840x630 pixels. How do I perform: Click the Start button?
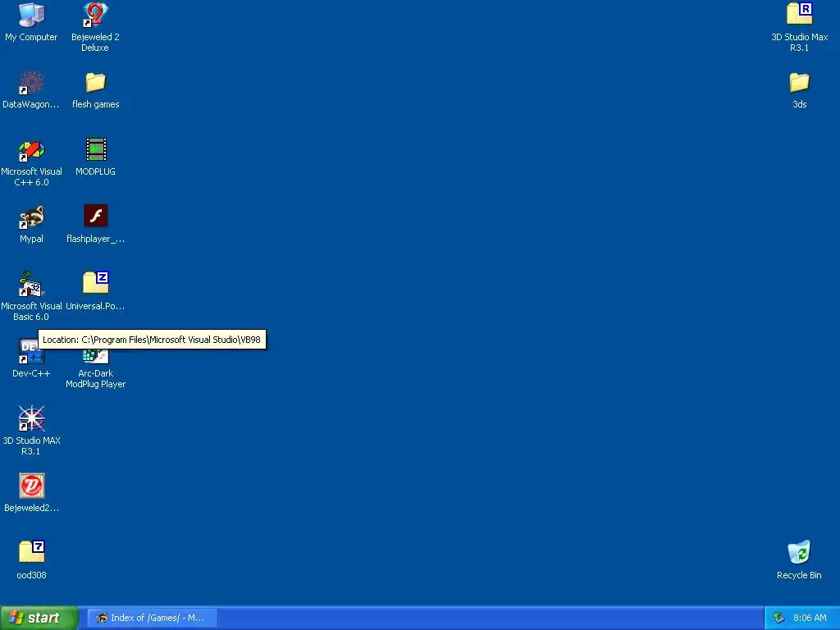(39, 618)
